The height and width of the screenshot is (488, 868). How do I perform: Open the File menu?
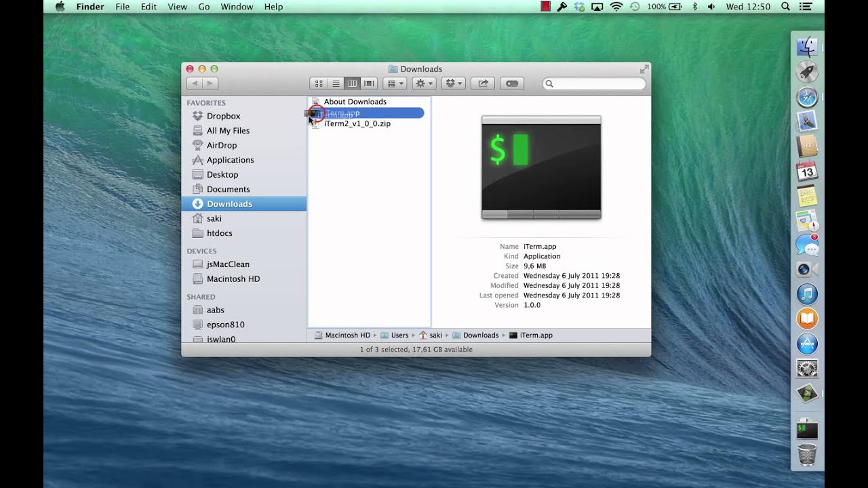coord(123,7)
